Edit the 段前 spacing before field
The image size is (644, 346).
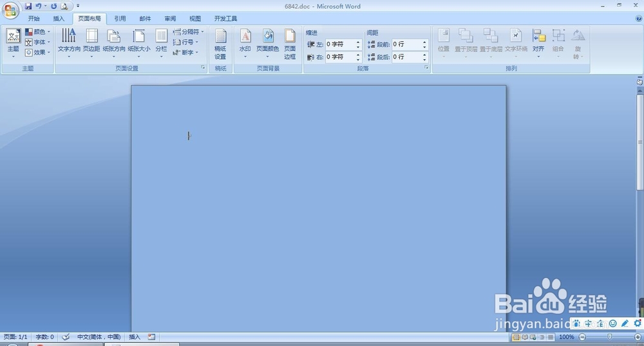(406, 44)
